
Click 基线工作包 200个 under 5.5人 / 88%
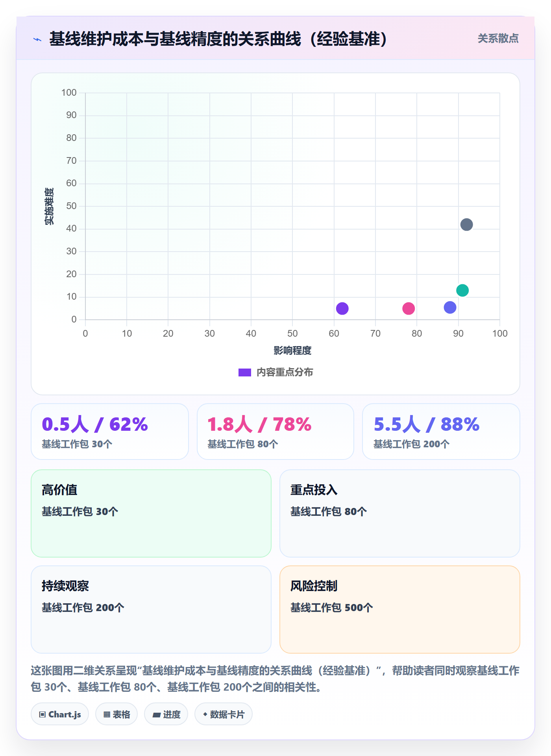click(x=411, y=444)
